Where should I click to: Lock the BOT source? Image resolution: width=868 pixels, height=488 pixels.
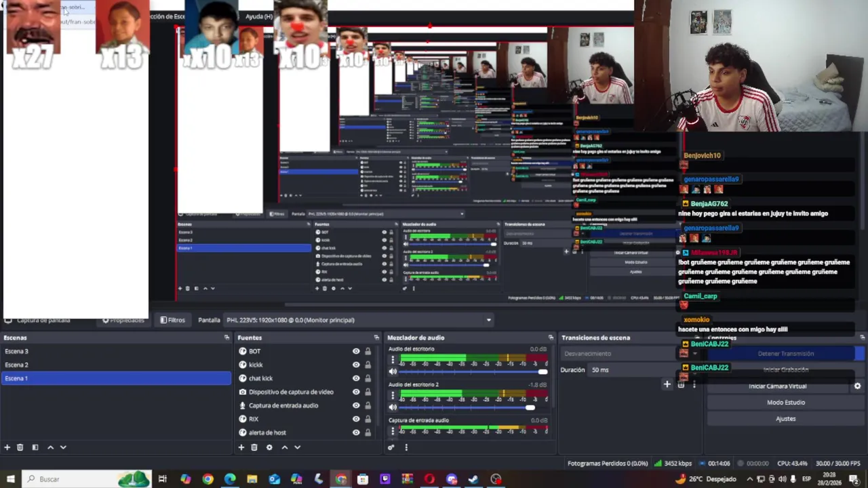368,351
